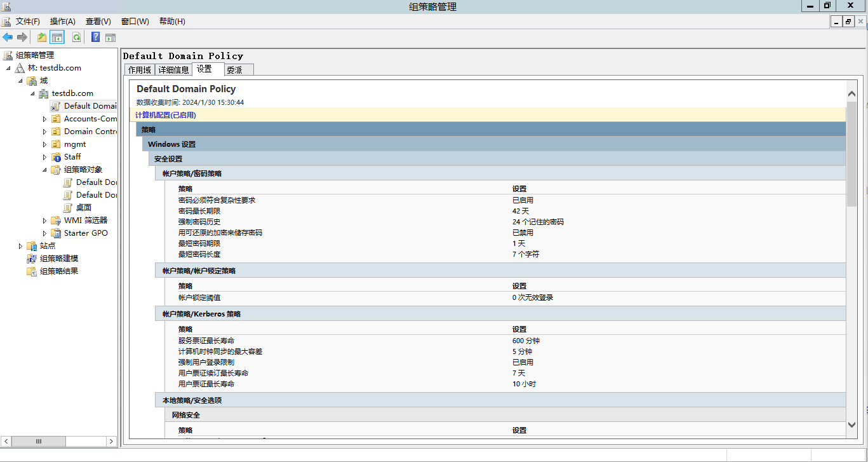Image resolution: width=868 pixels, height=462 pixels.
Task: Collapse the 安全设置 section header
Action: point(497,159)
